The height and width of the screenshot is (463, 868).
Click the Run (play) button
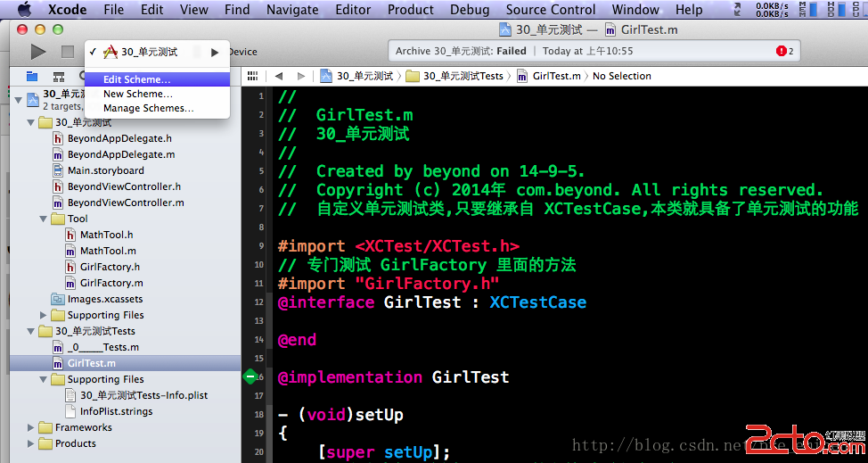pyautogui.click(x=38, y=52)
